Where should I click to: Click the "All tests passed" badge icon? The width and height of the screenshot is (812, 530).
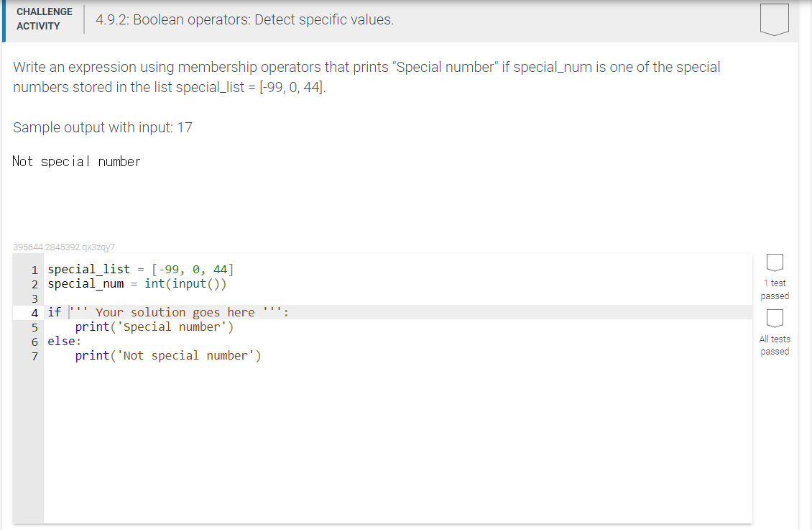tap(775, 319)
